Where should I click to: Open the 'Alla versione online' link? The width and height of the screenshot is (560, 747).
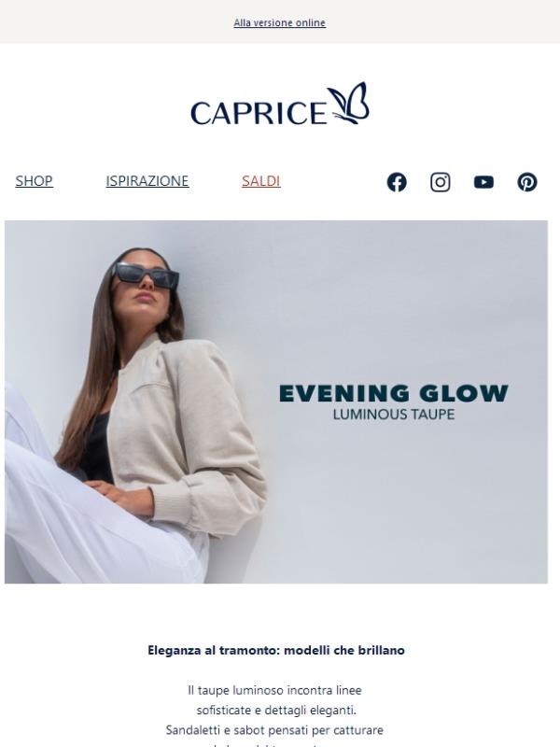[x=279, y=22]
